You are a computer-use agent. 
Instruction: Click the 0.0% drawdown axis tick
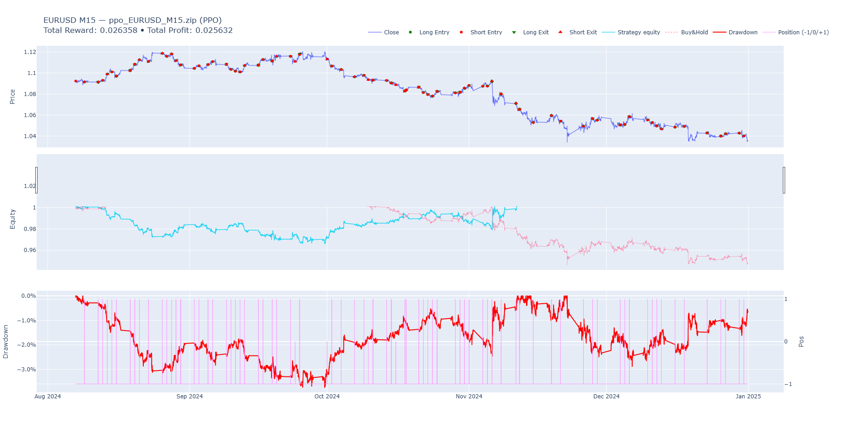(28, 296)
